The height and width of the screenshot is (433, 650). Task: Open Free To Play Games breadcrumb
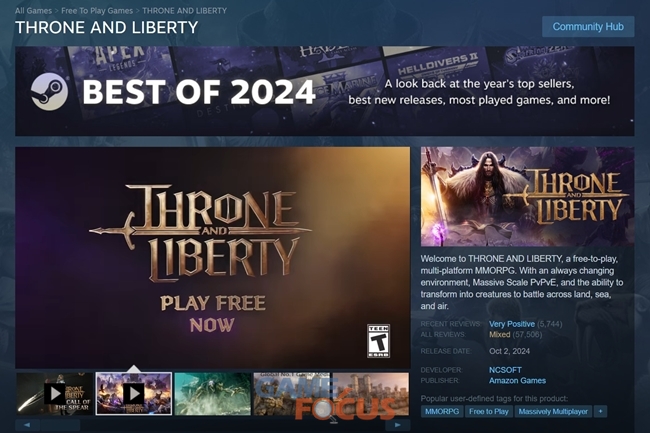pos(97,11)
